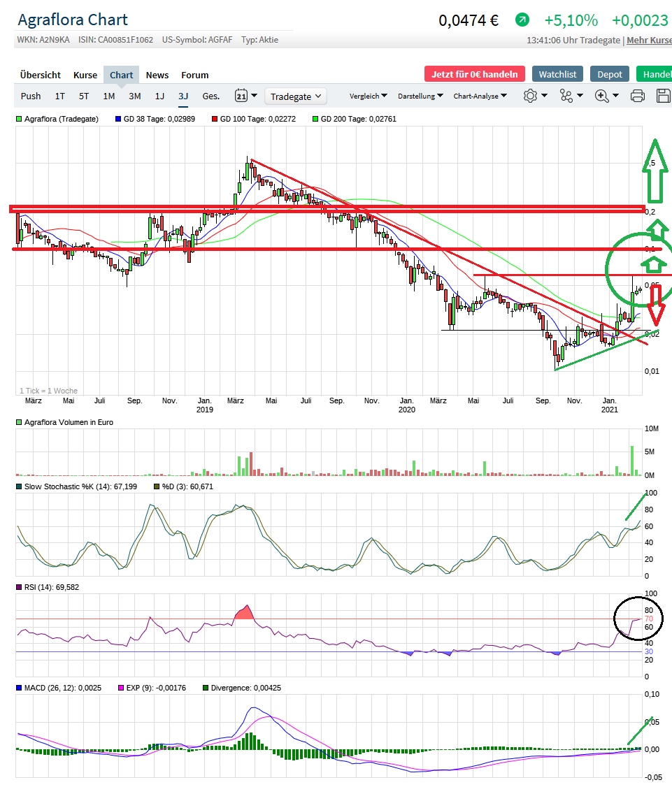This screenshot has width=672, height=787.
Task: Add the stock via the Watchlist button
Action: (557, 74)
